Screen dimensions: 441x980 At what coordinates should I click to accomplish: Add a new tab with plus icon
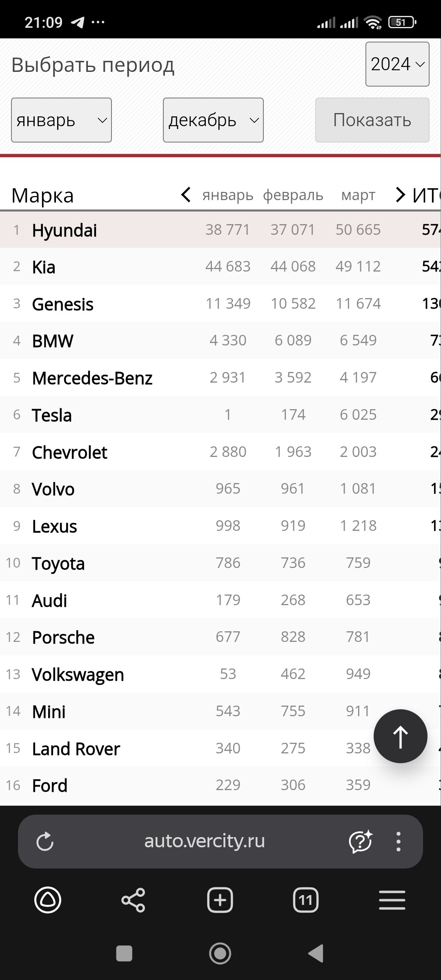(x=220, y=900)
